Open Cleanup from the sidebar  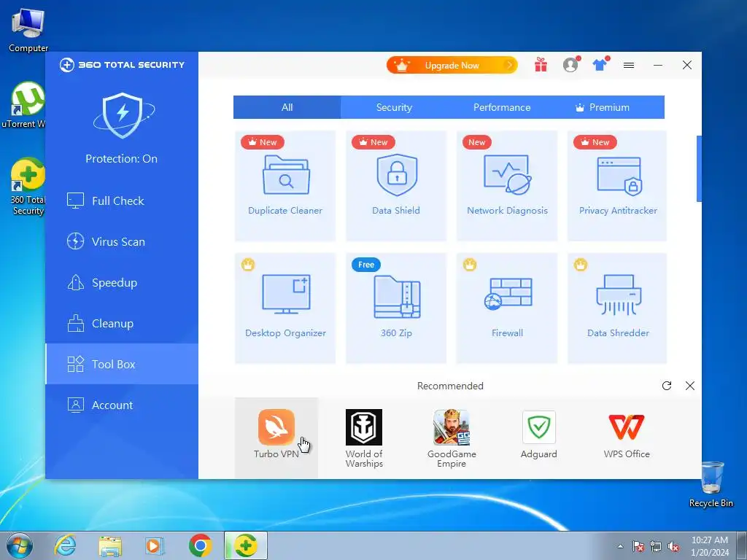[122, 324]
